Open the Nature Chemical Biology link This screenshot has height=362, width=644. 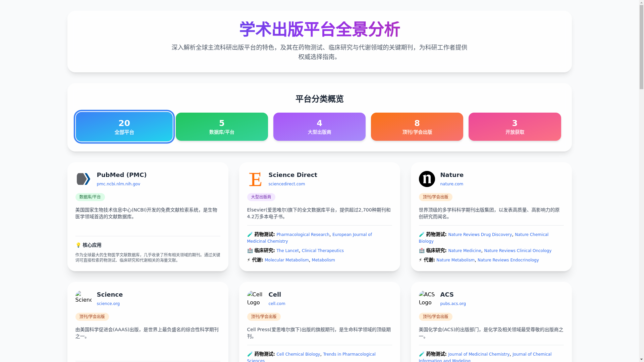pos(532,235)
